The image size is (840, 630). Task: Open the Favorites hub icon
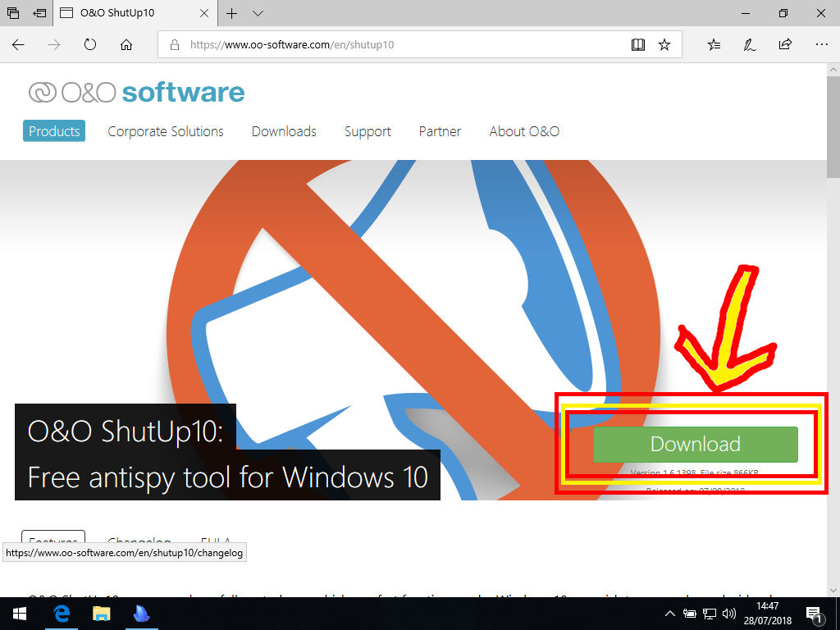click(714, 44)
